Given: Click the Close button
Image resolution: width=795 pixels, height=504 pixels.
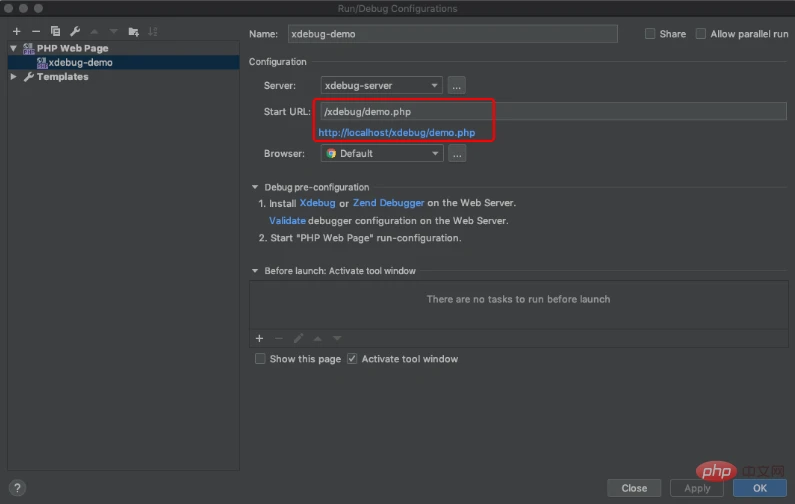Looking at the screenshot, I should tap(634, 488).
